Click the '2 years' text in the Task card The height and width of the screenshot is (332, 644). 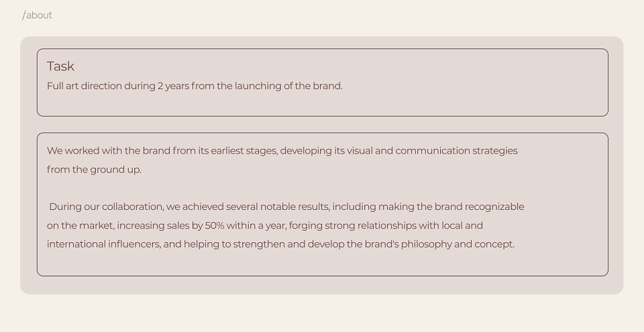(173, 86)
